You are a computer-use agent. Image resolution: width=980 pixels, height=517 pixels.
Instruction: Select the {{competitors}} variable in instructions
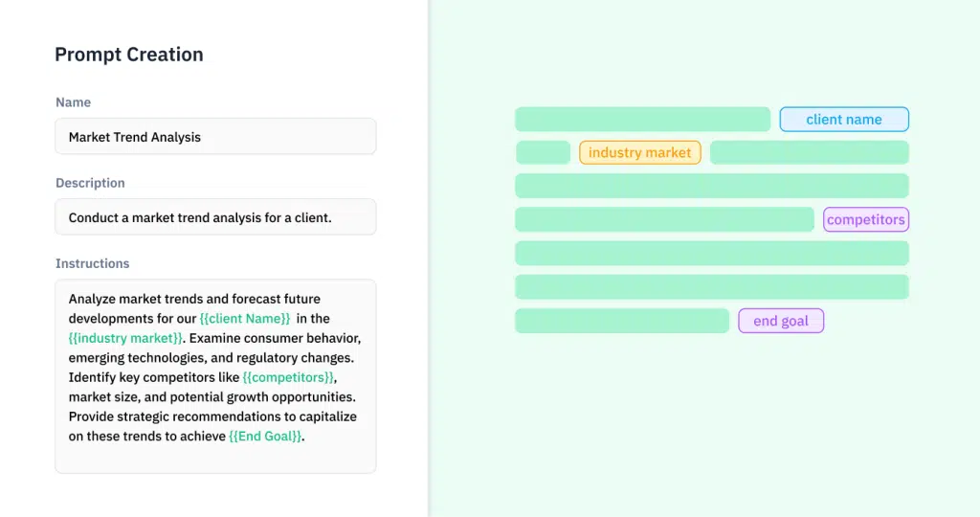click(289, 377)
